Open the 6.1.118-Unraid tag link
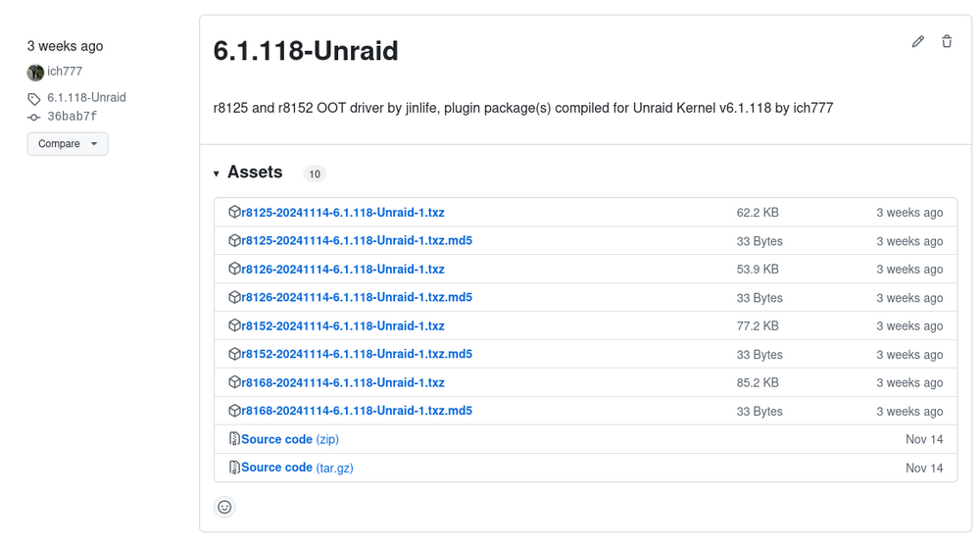This screenshot has width=980, height=546. point(87,98)
